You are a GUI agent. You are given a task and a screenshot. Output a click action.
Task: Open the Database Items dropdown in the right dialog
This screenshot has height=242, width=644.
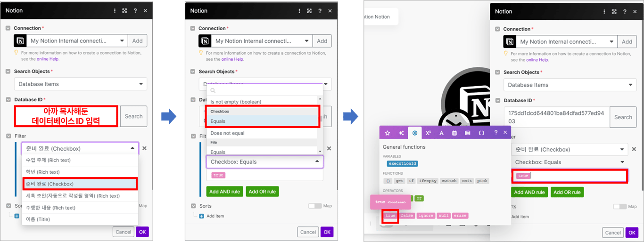click(570, 85)
